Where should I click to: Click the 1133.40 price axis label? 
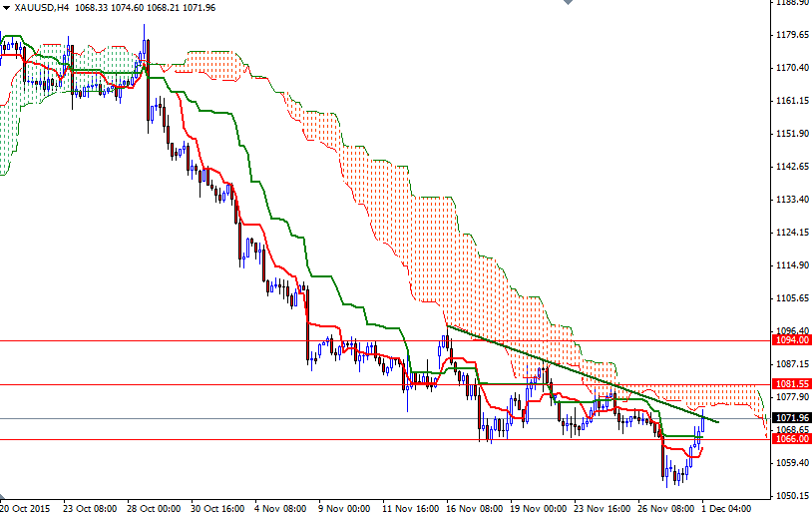pos(792,200)
